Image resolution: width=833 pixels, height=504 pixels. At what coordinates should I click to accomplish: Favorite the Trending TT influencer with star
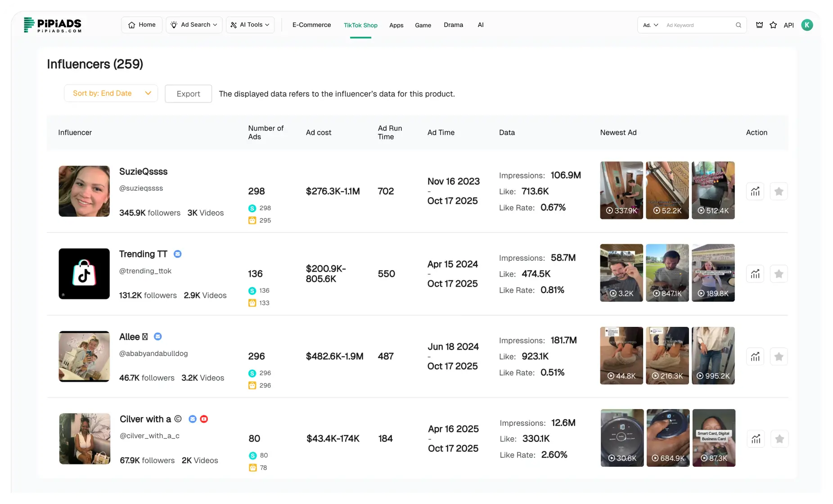[779, 274]
